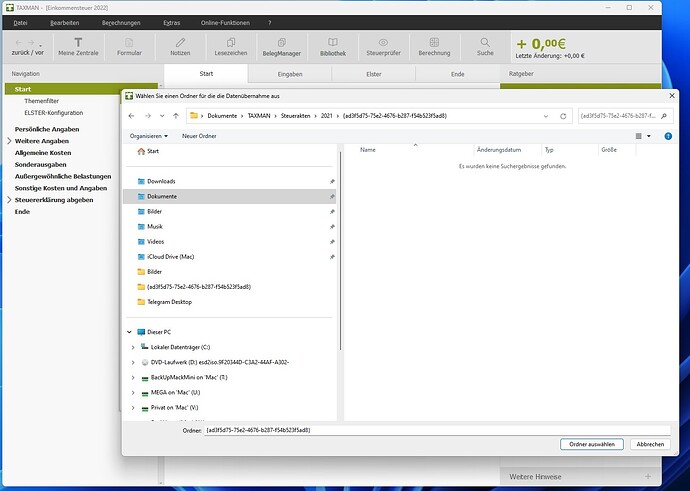Screen dimensions: 690x491
Task: Open the Datei menu
Action: coord(20,23)
